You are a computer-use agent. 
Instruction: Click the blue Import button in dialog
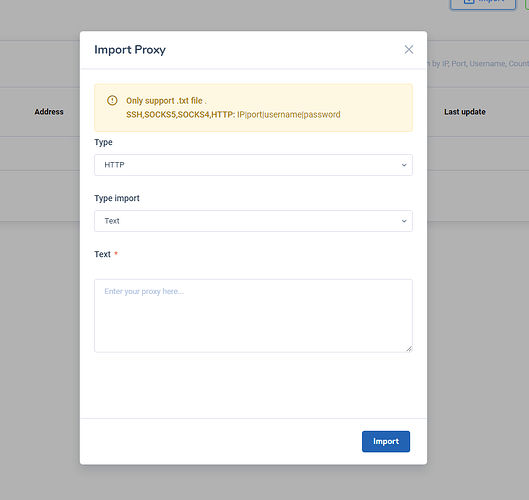tap(386, 441)
